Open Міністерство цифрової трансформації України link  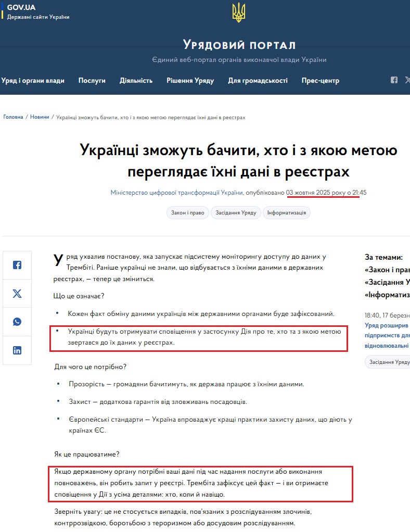point(177,193)
